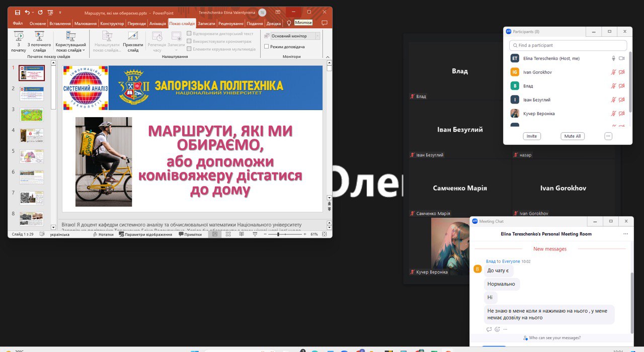The width and height of the screenshot is (644, 352).
Task: Enable Presenter view (Режим доповідача) checkbox
Action: 267,47
